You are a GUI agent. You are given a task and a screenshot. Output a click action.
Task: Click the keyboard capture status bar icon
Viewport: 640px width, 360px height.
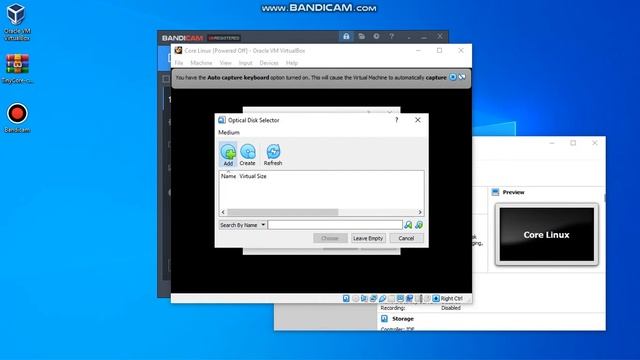click(x=436, y=299)
